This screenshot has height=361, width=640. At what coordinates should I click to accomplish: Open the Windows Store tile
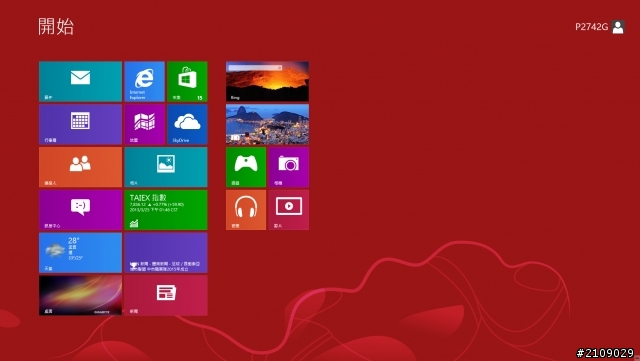(187, 81)
